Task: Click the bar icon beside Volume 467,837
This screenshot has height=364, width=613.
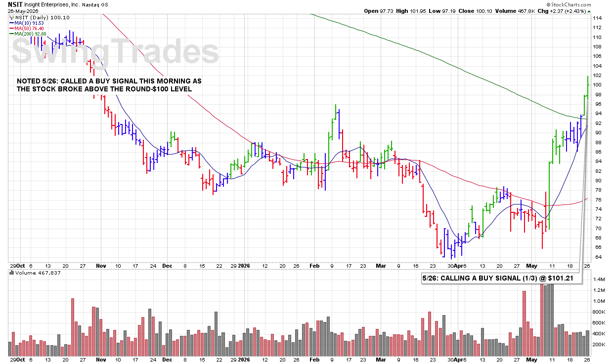Action: pyautogui.click(x=12, y=273)
